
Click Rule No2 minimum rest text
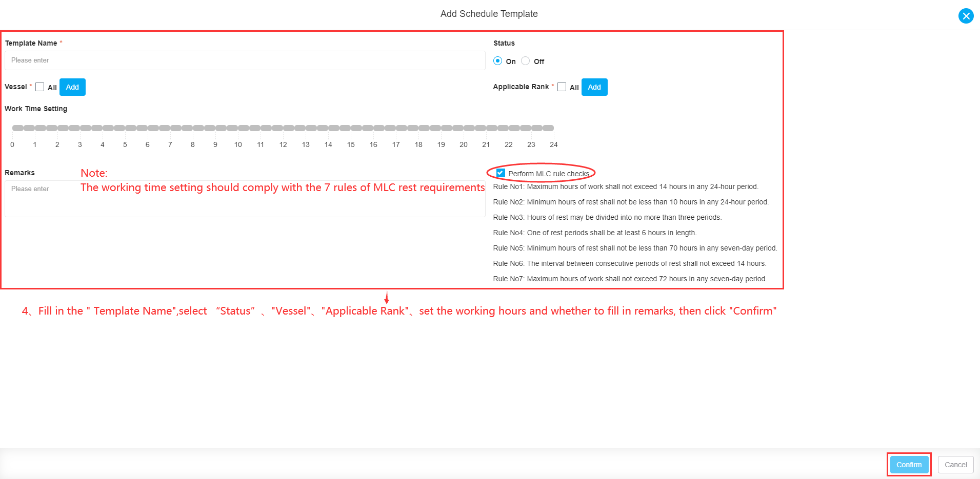click(x=631, y=202)
